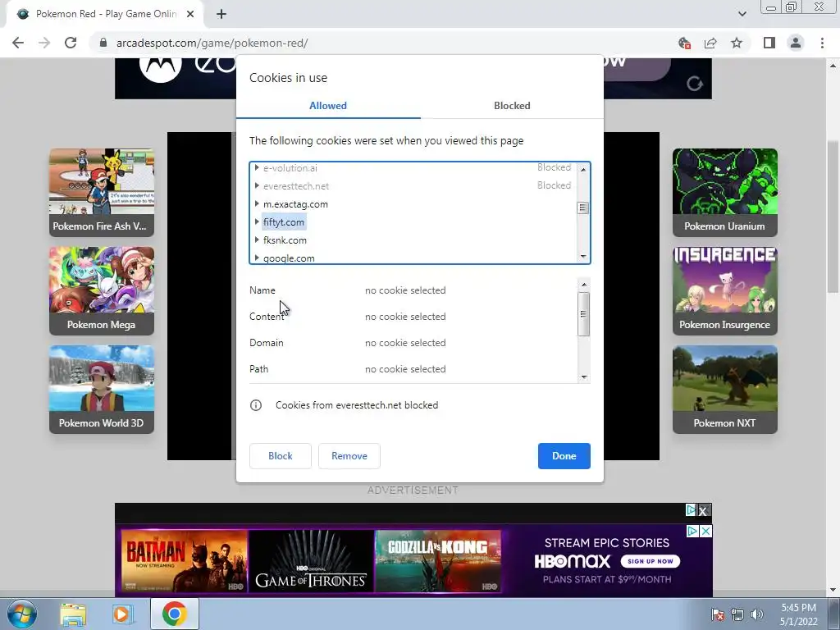The width and height of the screenshot is (840, 630).
Task: Click the Godzilla vs Kong poster in ad
Action: tap(438, 561)
